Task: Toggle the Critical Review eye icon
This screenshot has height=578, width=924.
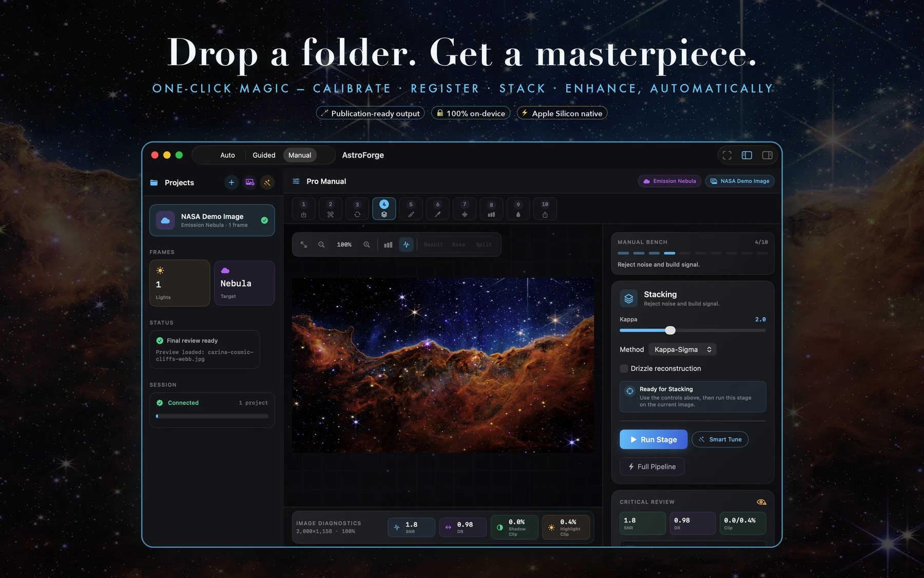Action: (761, 502)
